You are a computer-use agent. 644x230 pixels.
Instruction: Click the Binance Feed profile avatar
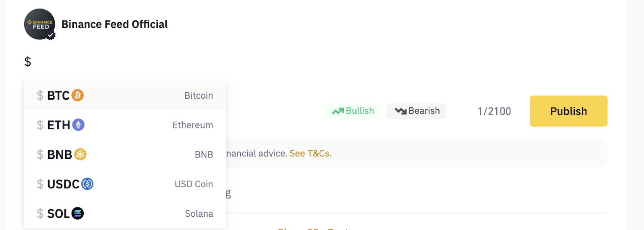tap(39, 24)
